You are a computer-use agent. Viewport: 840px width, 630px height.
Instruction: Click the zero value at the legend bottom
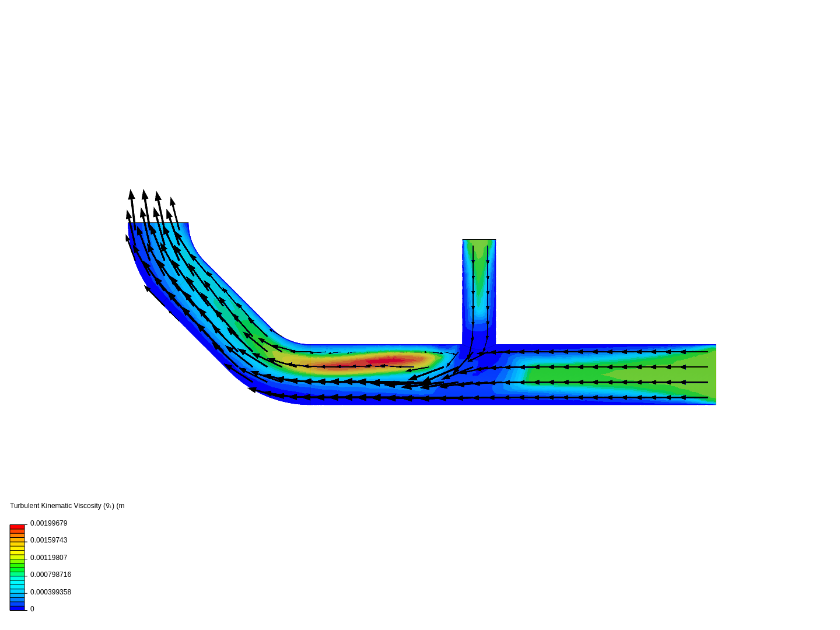(32, 608)
